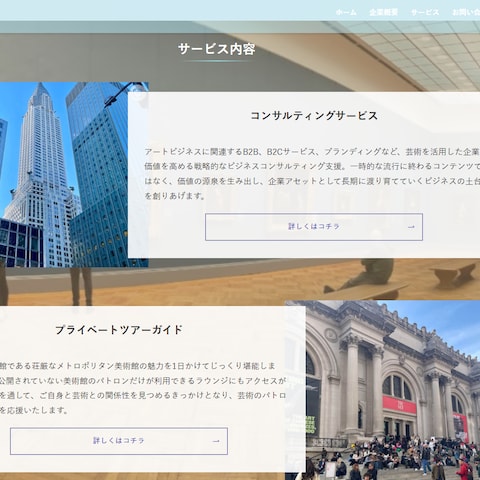Click the サービス内容 section title
Screen dimensions: 480x480
217,49
